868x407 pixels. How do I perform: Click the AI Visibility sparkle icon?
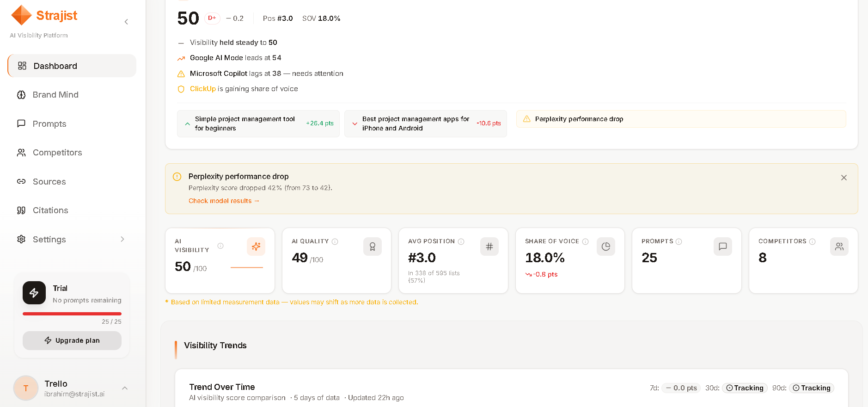256,247
